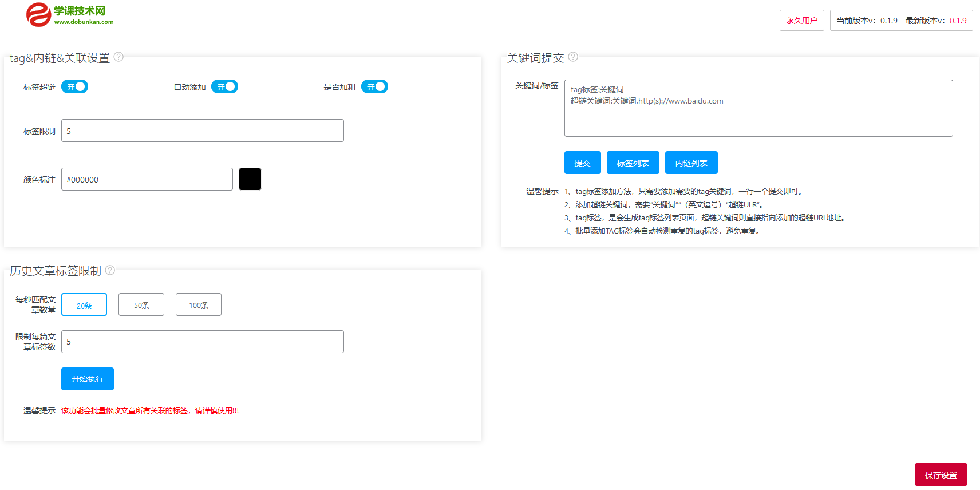Focus the 标签限制 input field

[203, 131]
